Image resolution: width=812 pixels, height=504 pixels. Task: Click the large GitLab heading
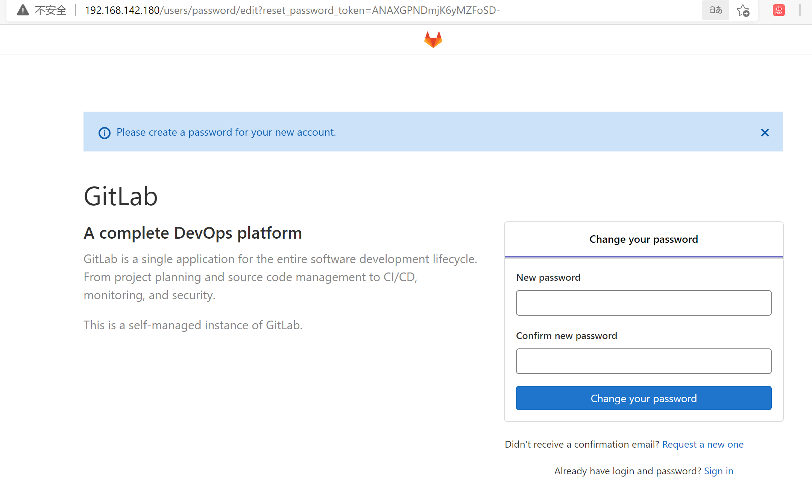(120, 196)
